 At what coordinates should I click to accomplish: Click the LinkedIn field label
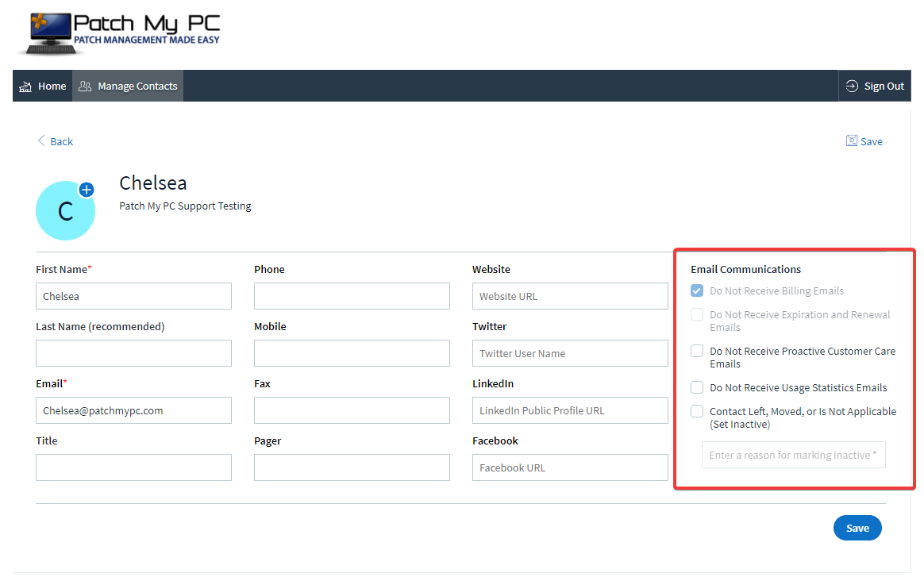493,383
